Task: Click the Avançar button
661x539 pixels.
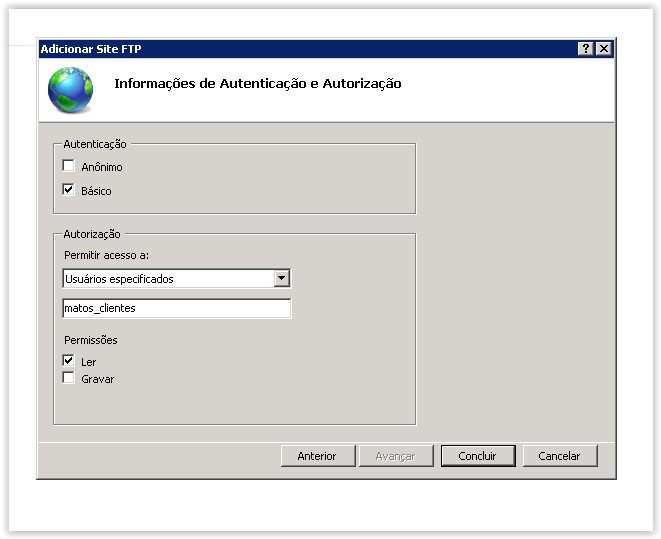Action: click(x=396, y=456)
